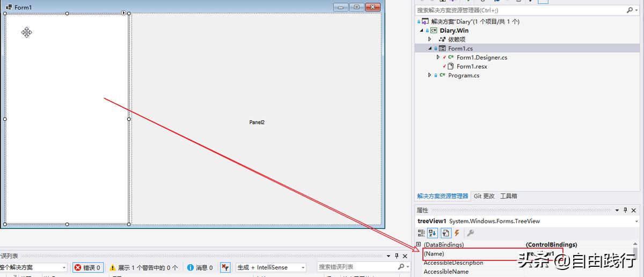Viewport: 644px width, 277px height.
Task: Expand the Program.cs node
Action: click(x=430, y=75)
